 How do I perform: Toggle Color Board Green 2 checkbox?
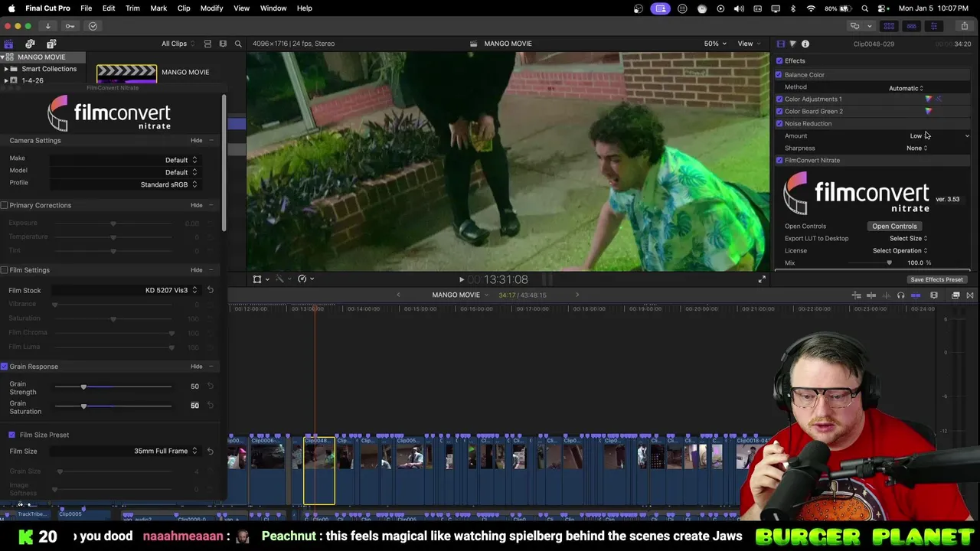pyautogui.click(x=779, y=112)
